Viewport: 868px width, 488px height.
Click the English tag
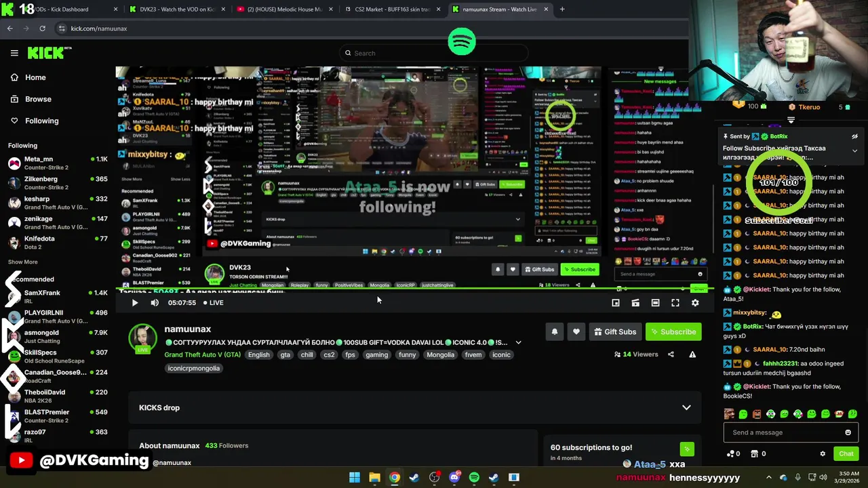258,354
